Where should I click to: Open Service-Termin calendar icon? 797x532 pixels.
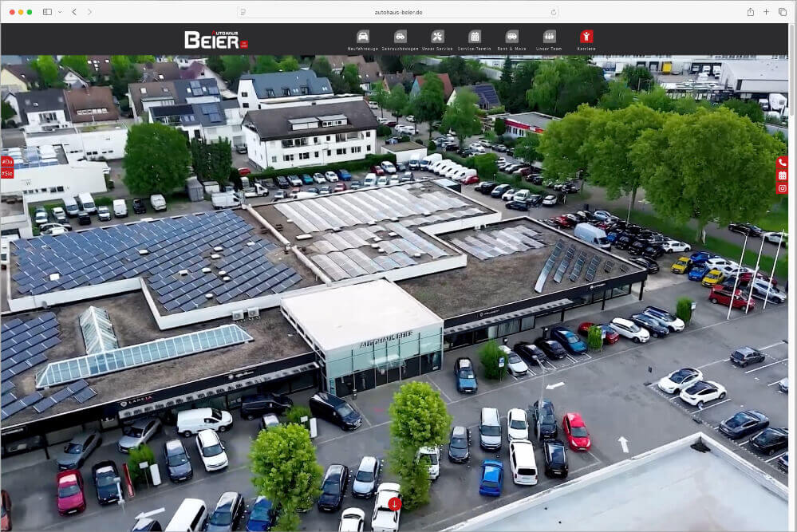474,35
